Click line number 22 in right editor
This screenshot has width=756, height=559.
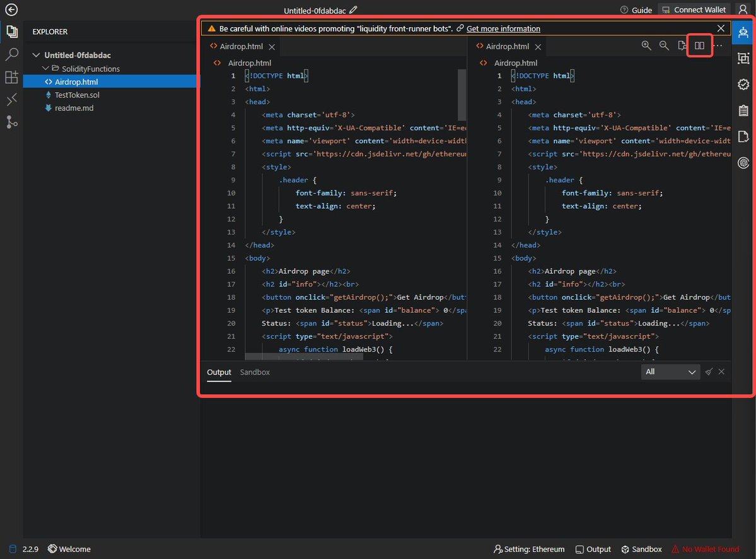click(497, 349)
